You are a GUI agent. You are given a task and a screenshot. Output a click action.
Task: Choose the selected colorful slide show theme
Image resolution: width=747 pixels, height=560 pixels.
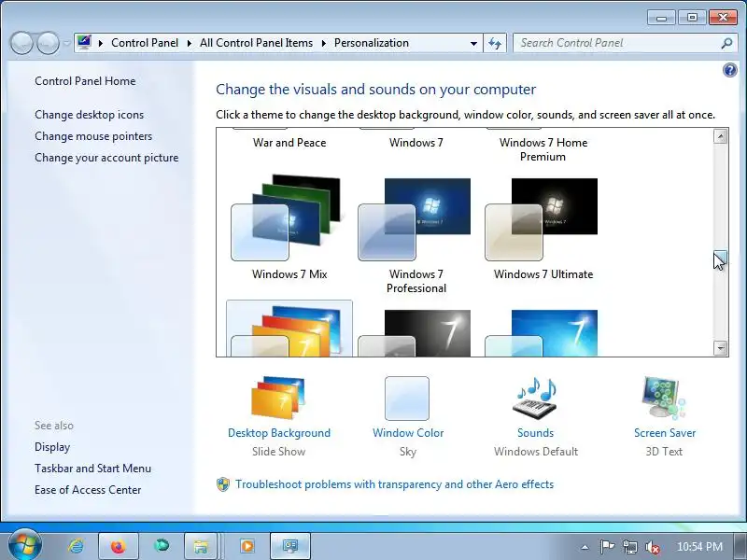point(289,329)
